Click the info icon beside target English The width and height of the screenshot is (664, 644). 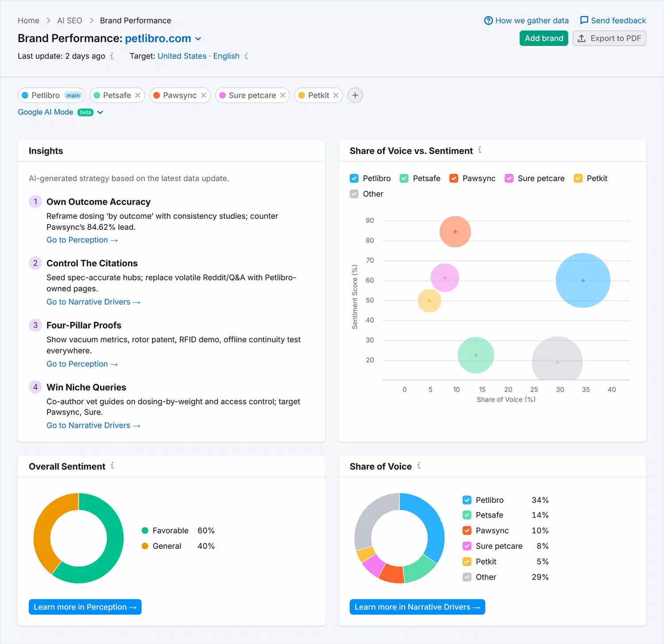(x=246, y=56)
